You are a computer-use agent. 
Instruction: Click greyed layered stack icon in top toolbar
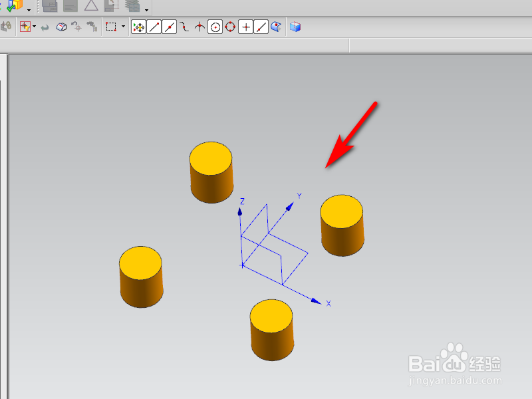132,6
